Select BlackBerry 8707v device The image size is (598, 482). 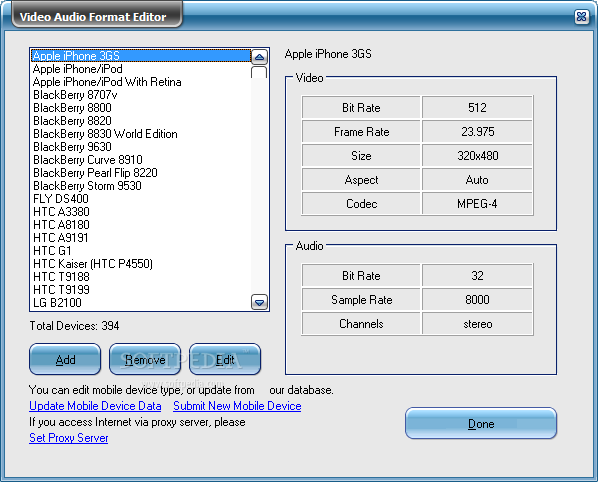click(141, 95)
